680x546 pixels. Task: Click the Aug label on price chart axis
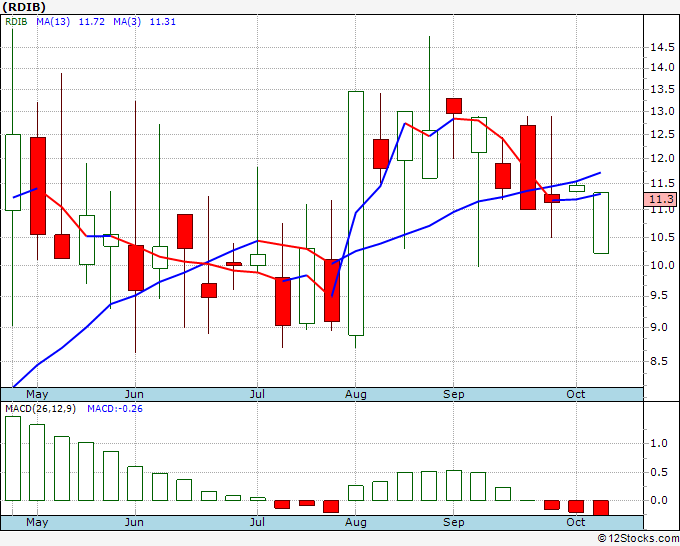(x=356, y=394)
